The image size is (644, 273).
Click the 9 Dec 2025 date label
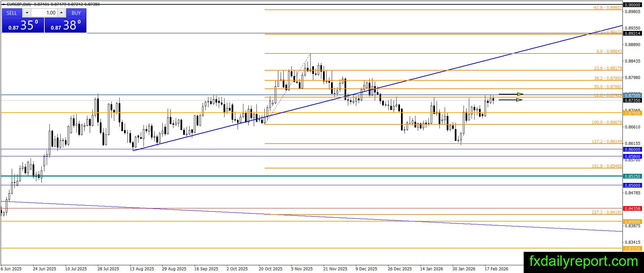point(366,269)
